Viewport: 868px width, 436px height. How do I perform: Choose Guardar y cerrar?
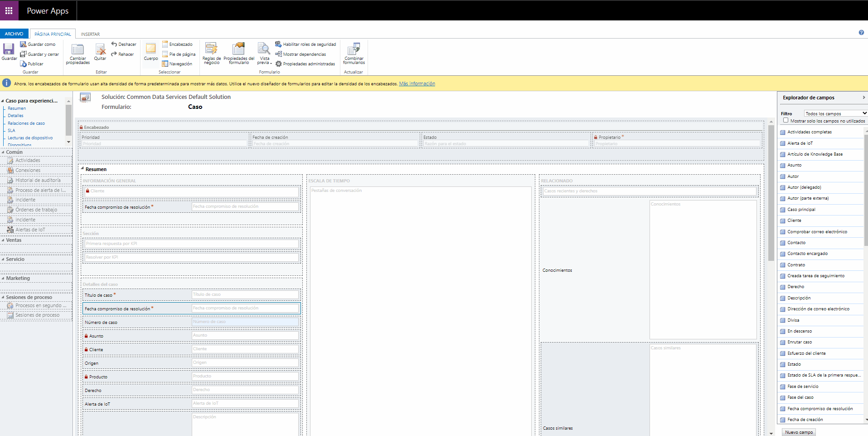point(39,54)
